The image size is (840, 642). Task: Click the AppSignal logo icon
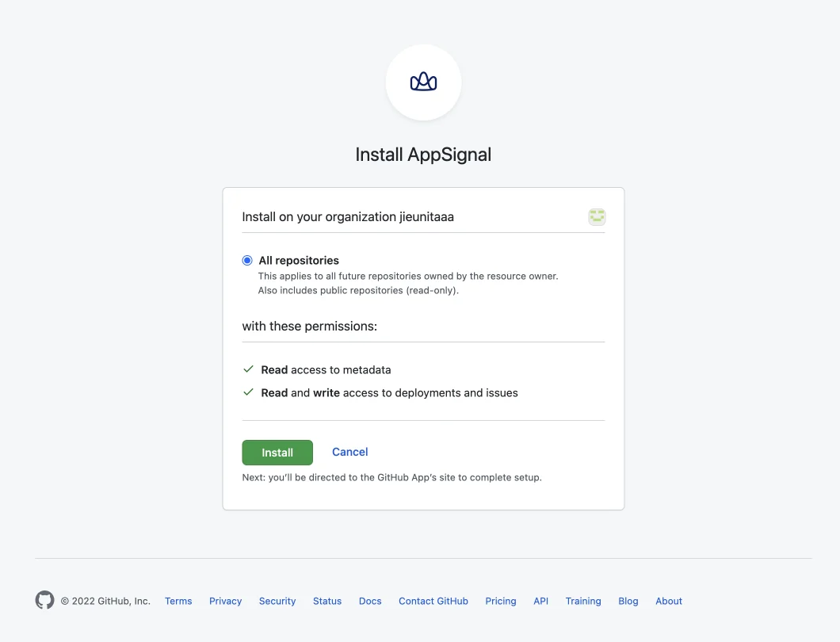coord(423,82)
